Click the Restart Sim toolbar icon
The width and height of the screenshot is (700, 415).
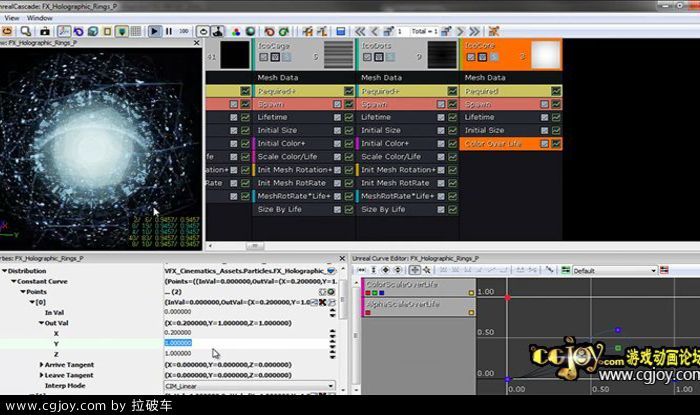[7, 31]
